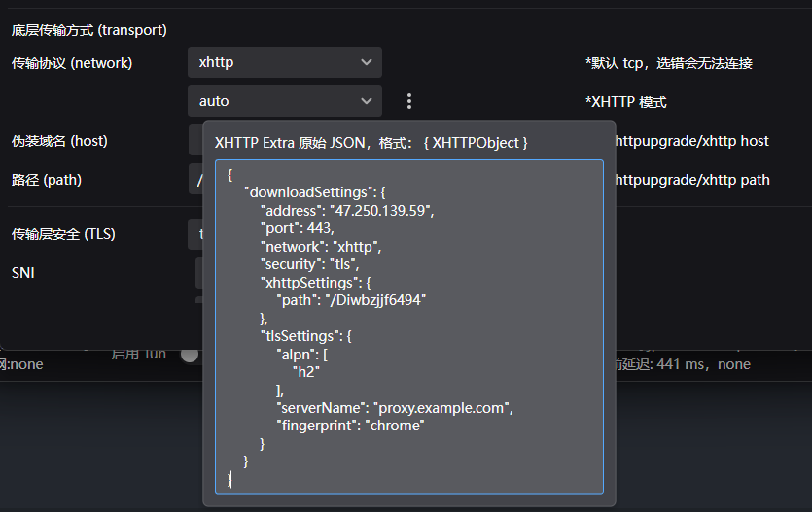
Task: Click the *XHTTP 模式 hint text
Action: pyautogui.click(x=625, y=102)
